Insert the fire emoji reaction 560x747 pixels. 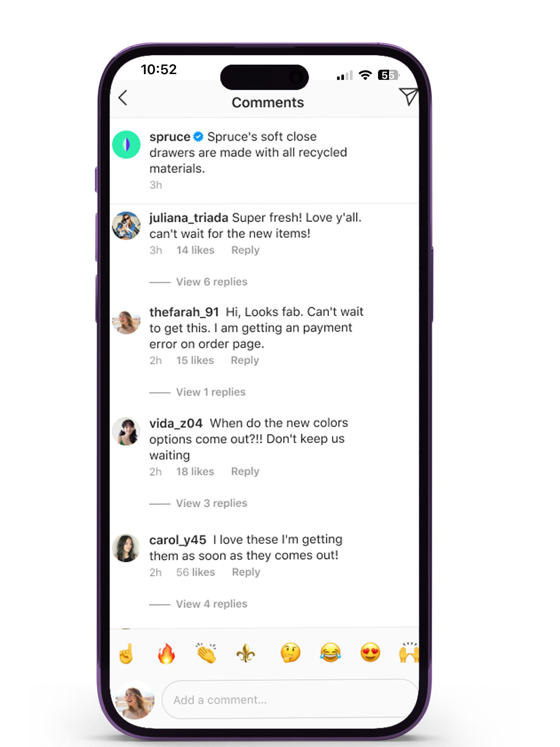166,653
